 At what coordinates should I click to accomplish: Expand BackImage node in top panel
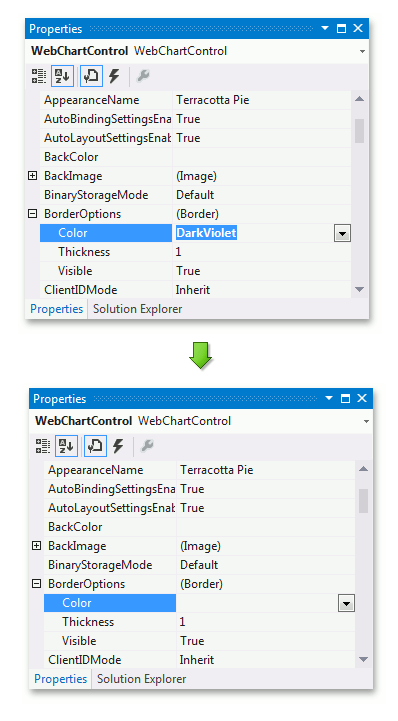click(33, 176)
